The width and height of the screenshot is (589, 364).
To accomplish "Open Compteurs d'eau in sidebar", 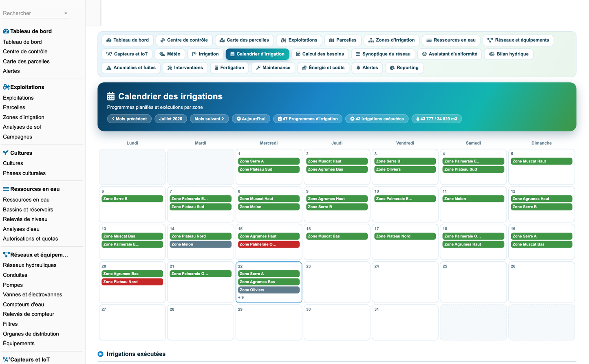I will tap(24, 305).
